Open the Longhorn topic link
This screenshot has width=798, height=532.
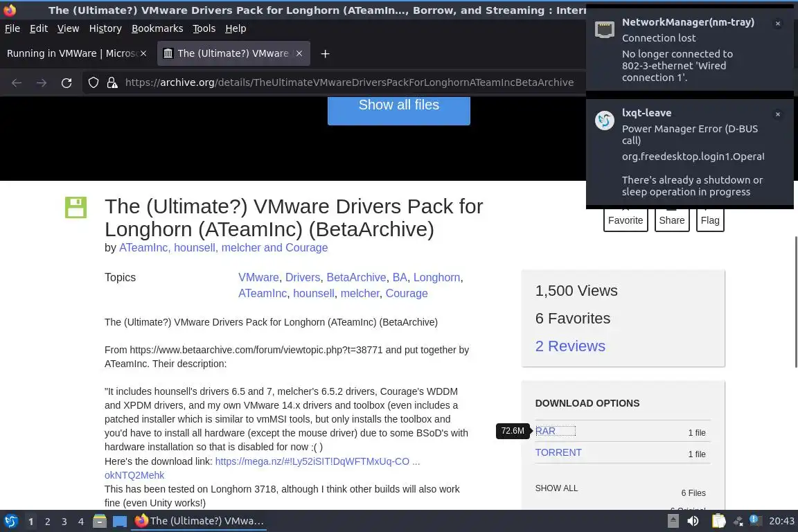click(x=436, y=278)
